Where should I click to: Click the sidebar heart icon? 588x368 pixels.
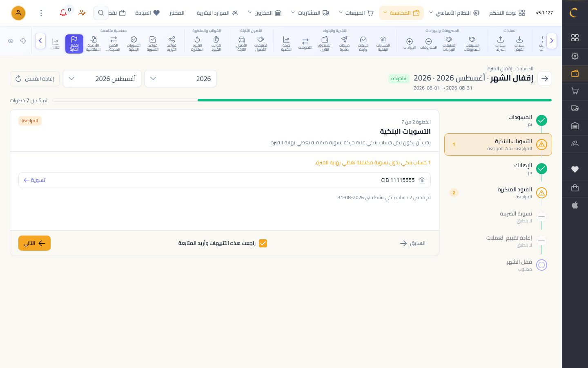(x=575, y=169)
